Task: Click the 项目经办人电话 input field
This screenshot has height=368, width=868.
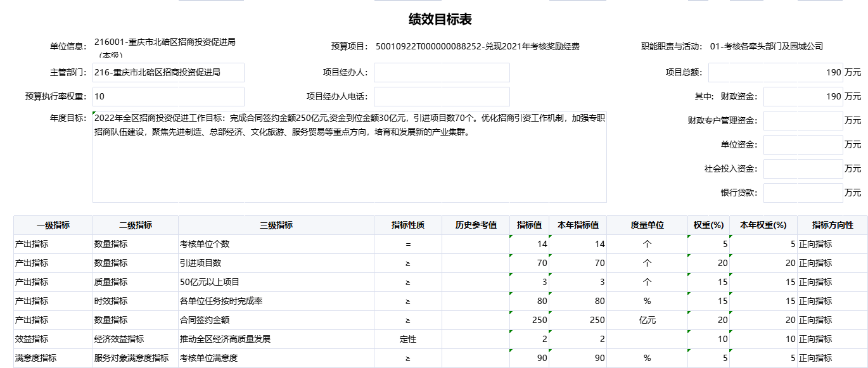Action: pos(442,97)
